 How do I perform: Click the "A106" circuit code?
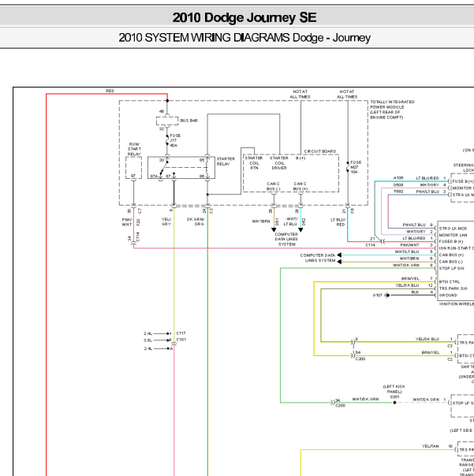point(398,178)
